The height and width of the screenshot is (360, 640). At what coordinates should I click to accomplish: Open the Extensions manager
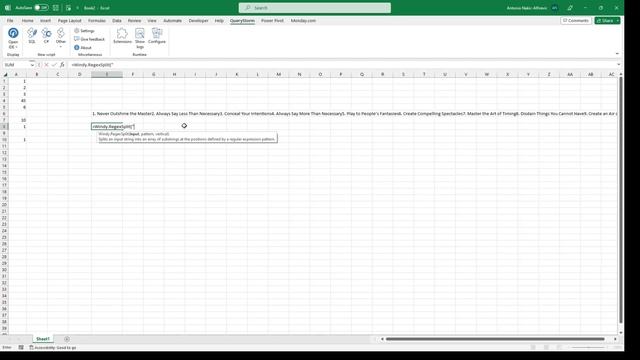click(x=122, y=36)
